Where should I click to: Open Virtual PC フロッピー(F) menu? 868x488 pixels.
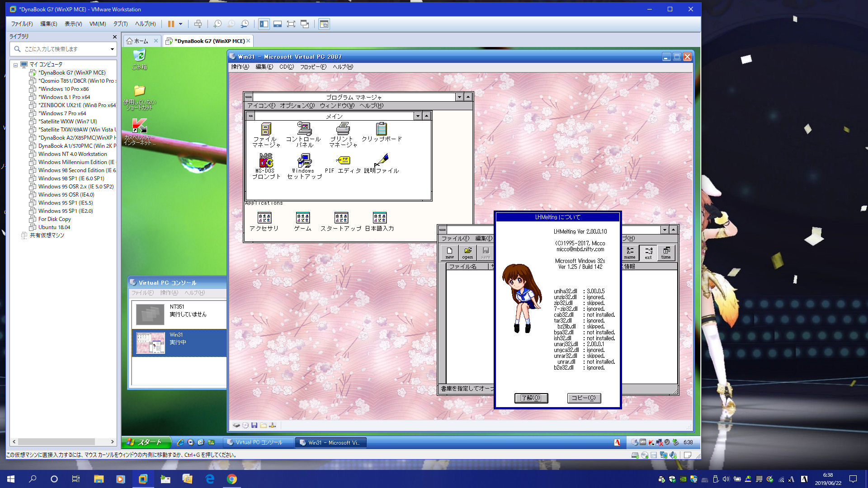click(x=313, y=67)
